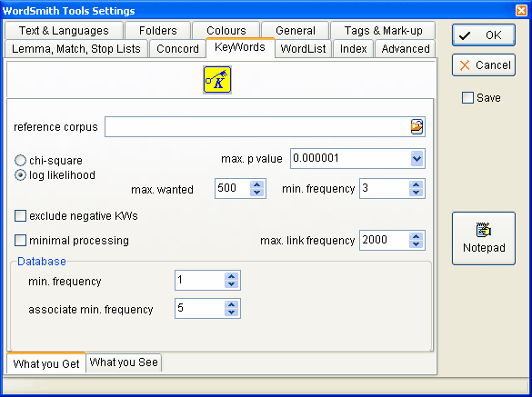Click the Cancel button
The width and height of the screenshot is (532, 397).
tap(484, 65)
